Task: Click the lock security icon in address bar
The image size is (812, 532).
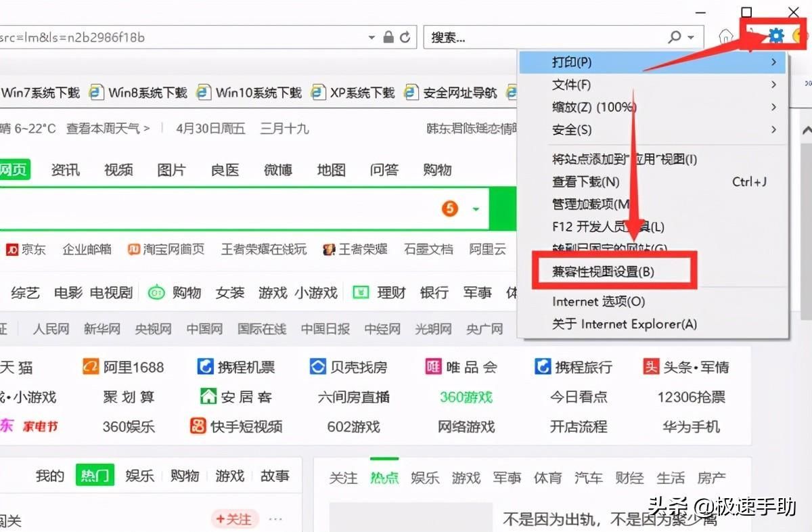Action: tap(388, 37)
